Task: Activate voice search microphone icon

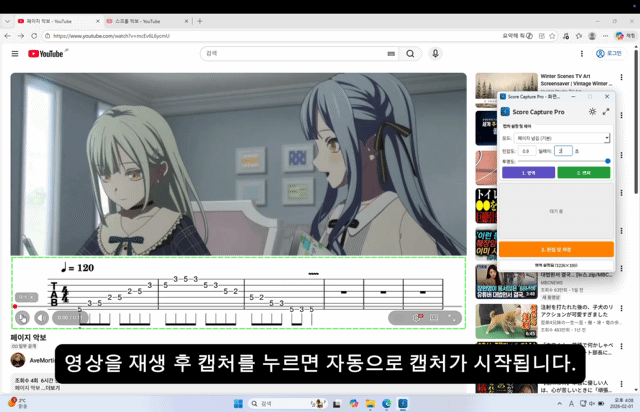Action: (435, 53)
